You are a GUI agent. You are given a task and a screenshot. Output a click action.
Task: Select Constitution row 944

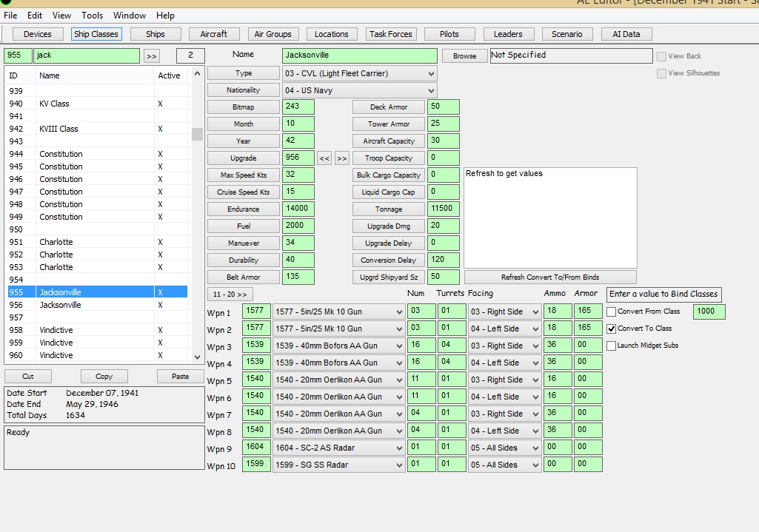pyautogui.click(x=97, y=154)
